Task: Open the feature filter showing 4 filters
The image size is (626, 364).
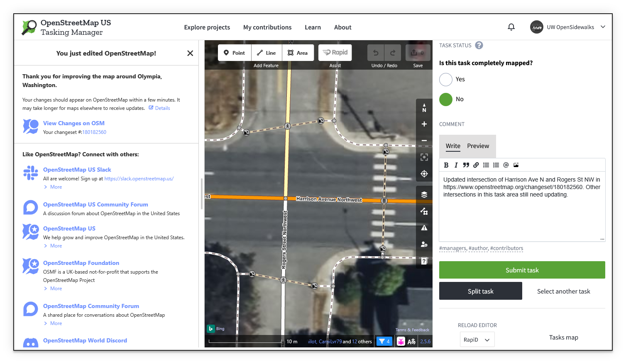Action: pos(384,341)
